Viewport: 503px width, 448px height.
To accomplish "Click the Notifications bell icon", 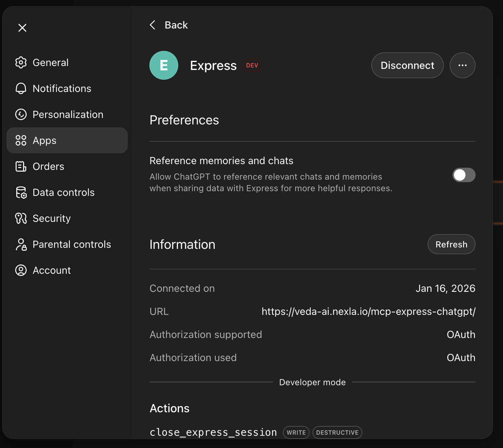I will [21, 88].
